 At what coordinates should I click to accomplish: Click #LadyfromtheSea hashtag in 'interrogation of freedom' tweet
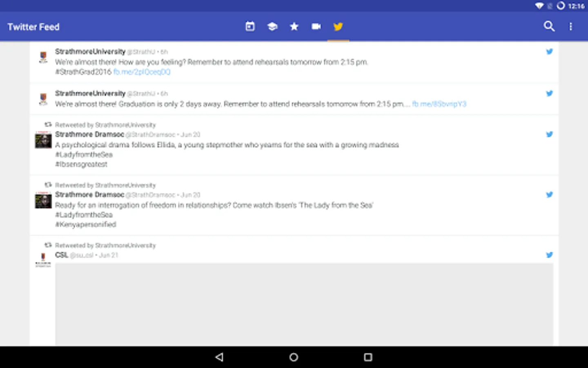tap(84, 215)
